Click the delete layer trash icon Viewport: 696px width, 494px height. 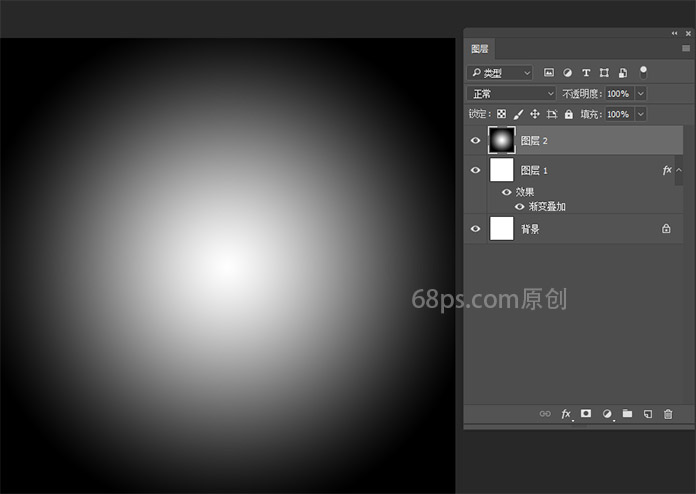tap(668, 413)
